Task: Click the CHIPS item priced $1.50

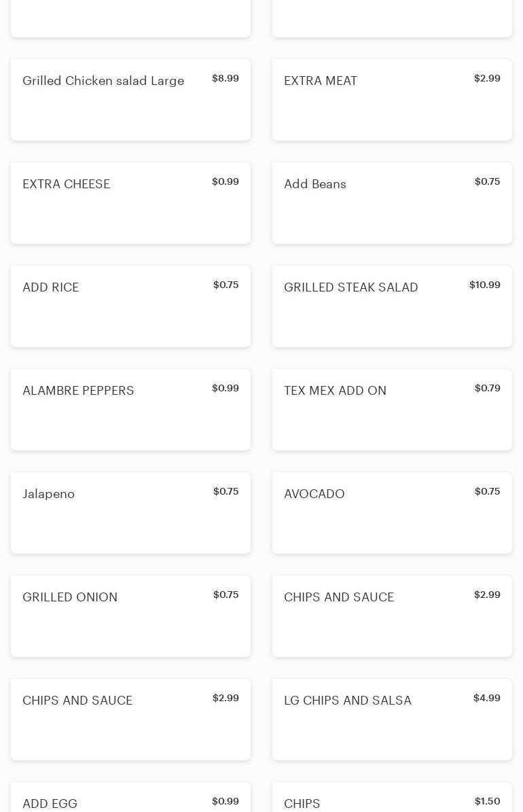Action: coord(392,797)
